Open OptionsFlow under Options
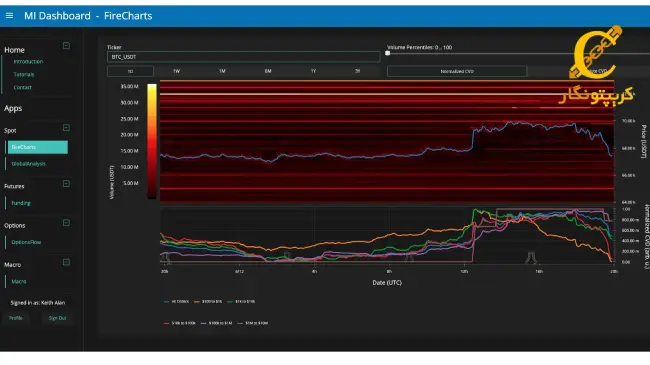The width and height of the screenshot is (650, 365). point(26,242)
